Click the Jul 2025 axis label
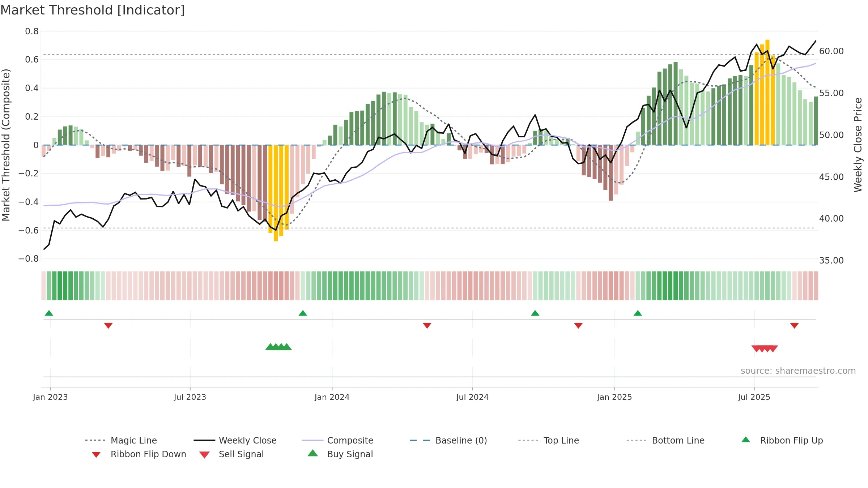Screen dimensions: 868x488 click(x=754, y=397)
